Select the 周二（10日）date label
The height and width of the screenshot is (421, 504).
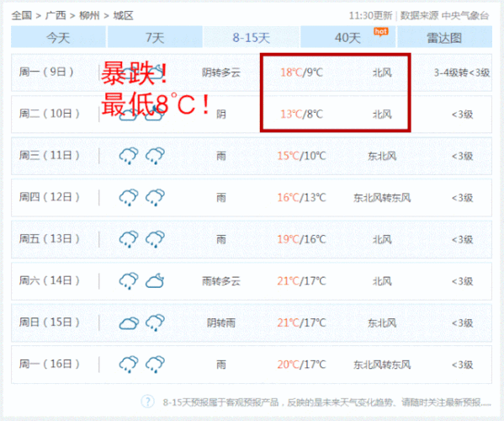[49, 114]
